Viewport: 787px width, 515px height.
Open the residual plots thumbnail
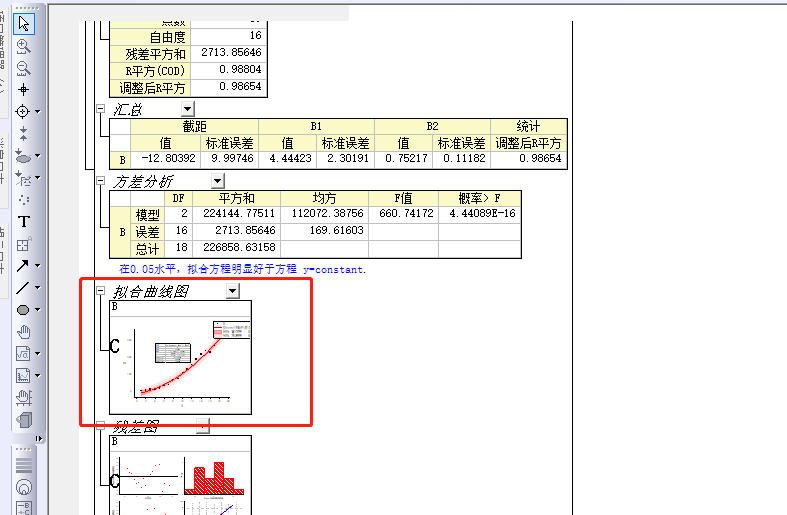(180, 475)
